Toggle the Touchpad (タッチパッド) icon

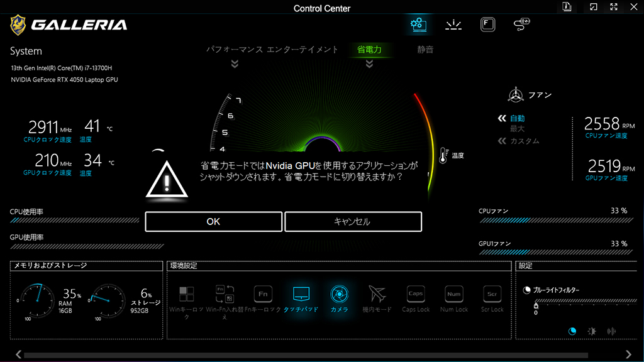(301, 294)
